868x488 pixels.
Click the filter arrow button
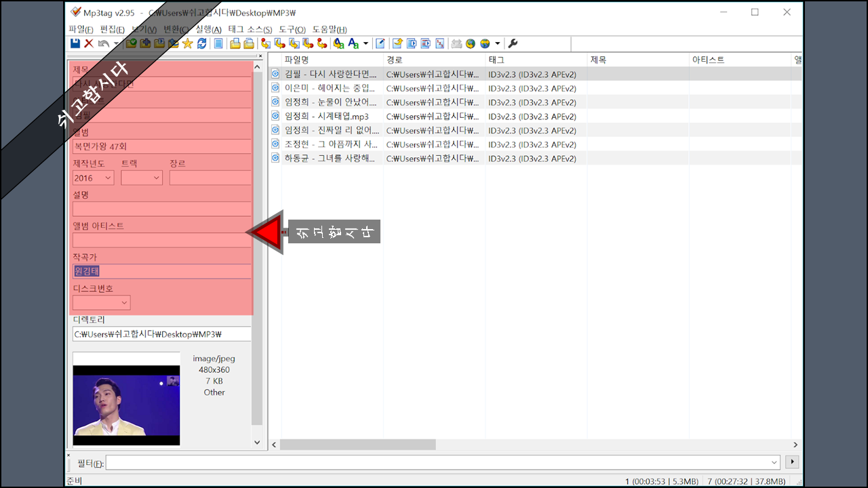(x=791, y=462)
